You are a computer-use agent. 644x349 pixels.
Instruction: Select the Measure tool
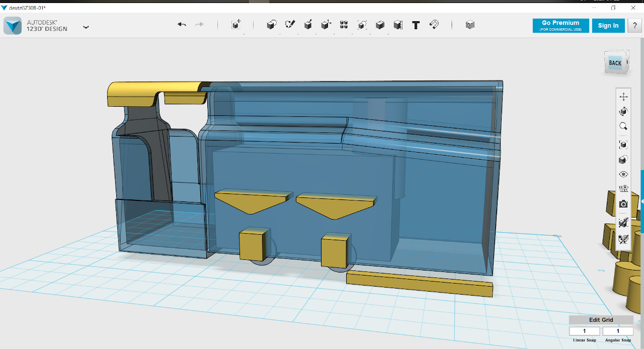coord(398,25)
